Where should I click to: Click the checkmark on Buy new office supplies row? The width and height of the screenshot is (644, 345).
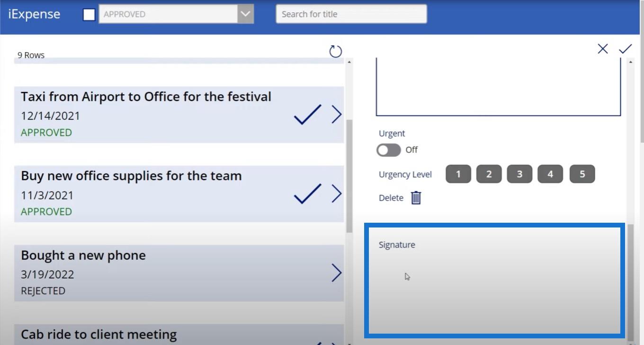click(307, 194)
